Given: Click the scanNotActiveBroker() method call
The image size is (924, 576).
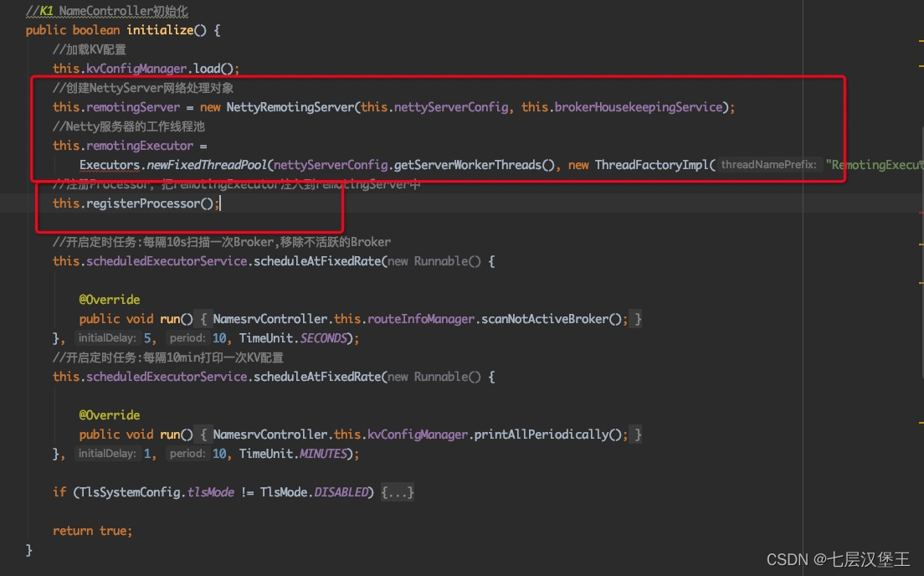Looking at the screenshot, I should (x=551, y=319).
